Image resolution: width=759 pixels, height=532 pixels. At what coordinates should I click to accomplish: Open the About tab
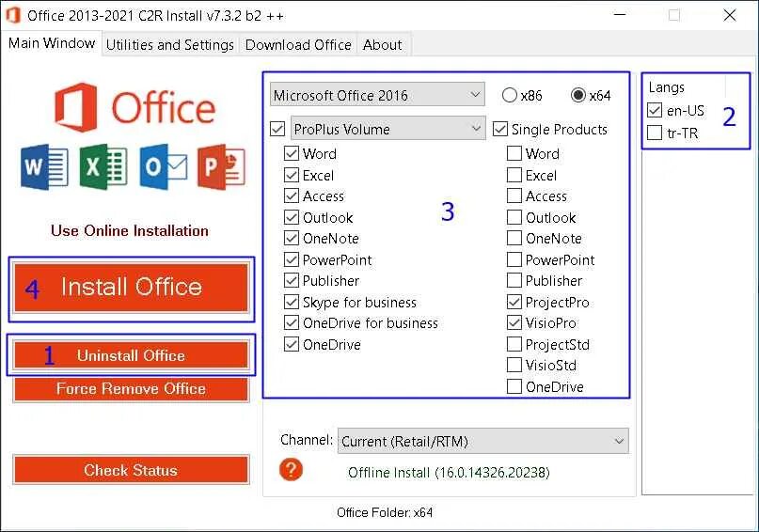tap(383, 44)
